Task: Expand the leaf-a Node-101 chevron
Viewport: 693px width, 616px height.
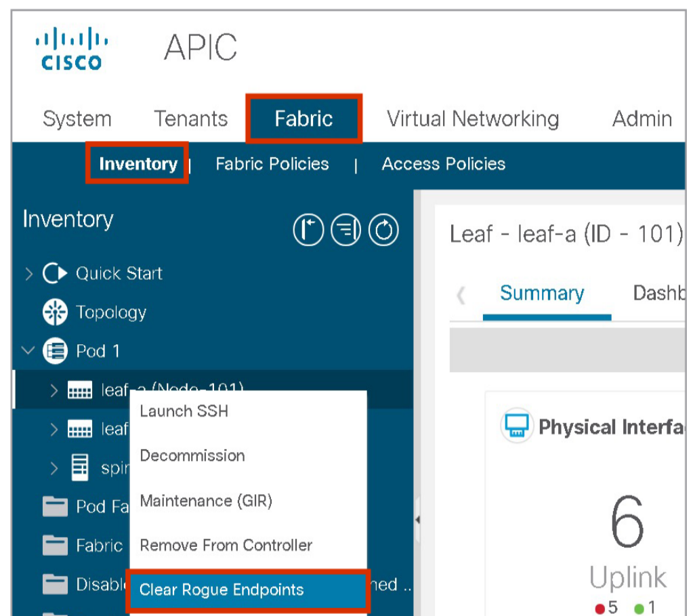Action: point(54,390)
